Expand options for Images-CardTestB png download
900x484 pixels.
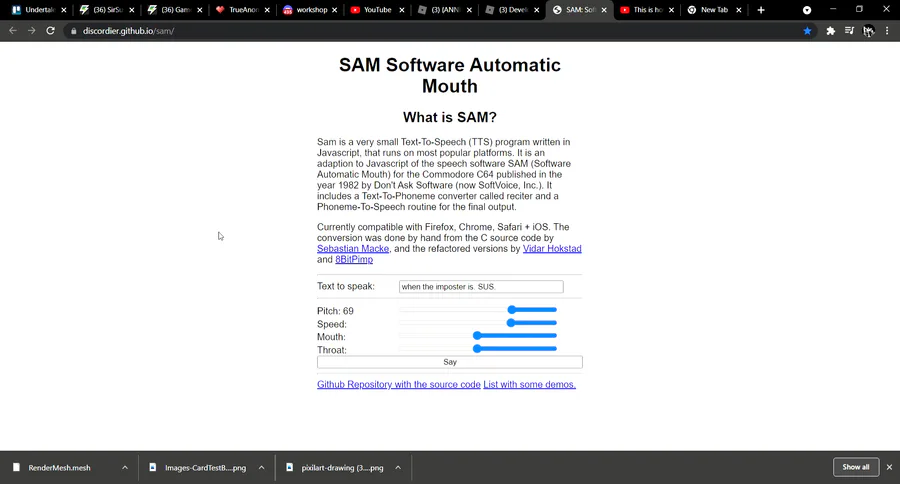pos(261,467)
